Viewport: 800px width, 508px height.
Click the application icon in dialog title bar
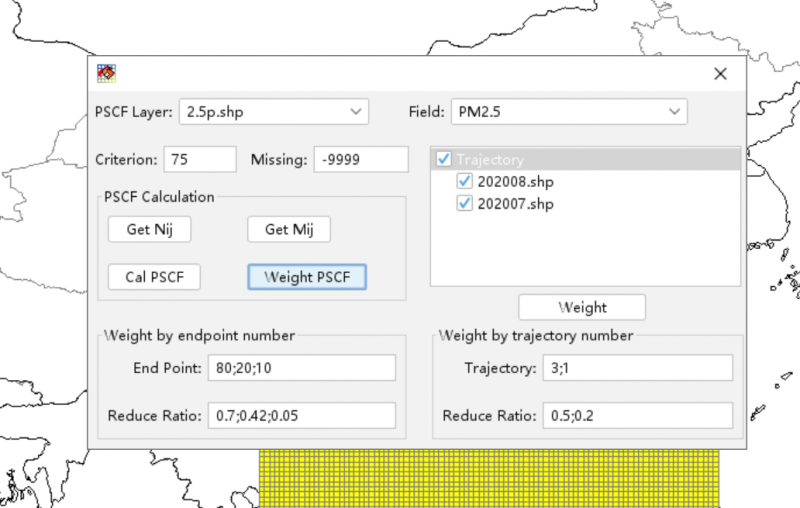click(x=106, y=73)
